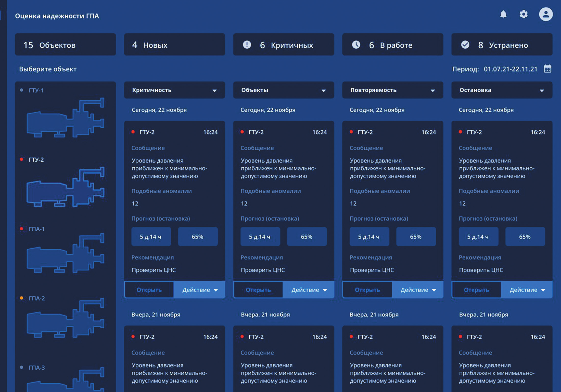This screenshot has width=561, height=392.
Task: Click 5 д,14 ч forecast in Остановка column
Action: pos(479,237)
